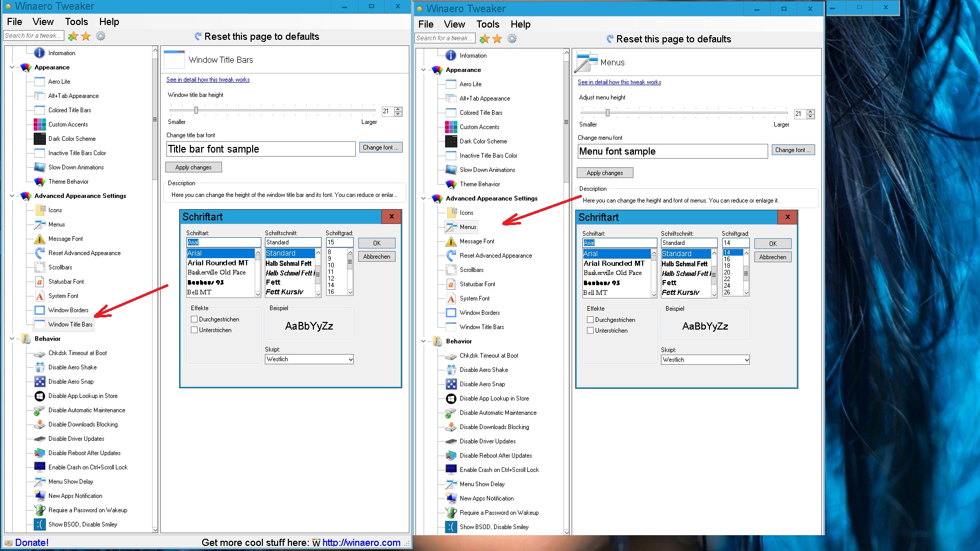Toggle Unterstrichen checkbox in left font dialog

pyautogui.click(x=194, y=330)
